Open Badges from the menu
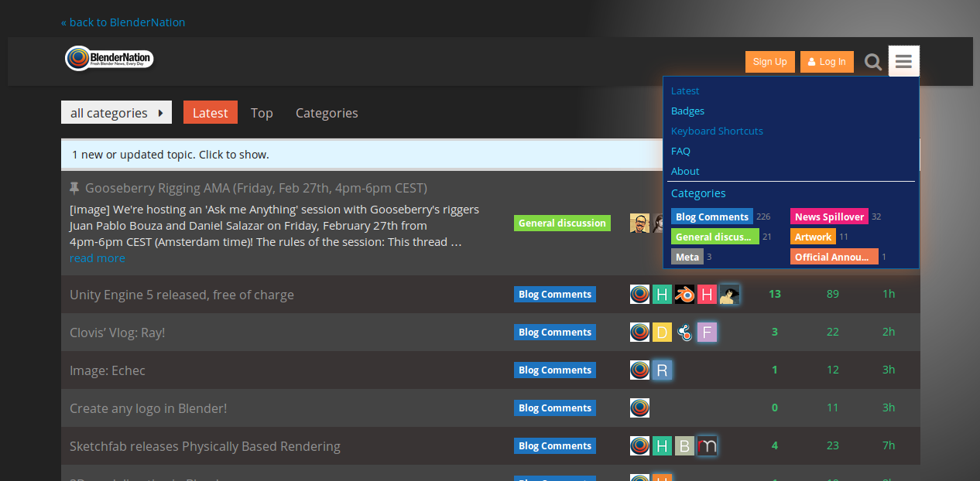 [x=687, y=111]
